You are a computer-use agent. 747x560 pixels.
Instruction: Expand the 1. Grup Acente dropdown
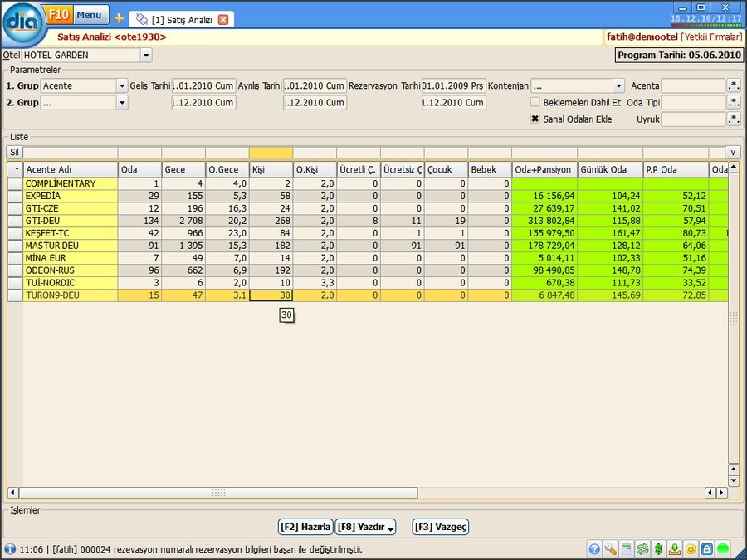[123, 85]
